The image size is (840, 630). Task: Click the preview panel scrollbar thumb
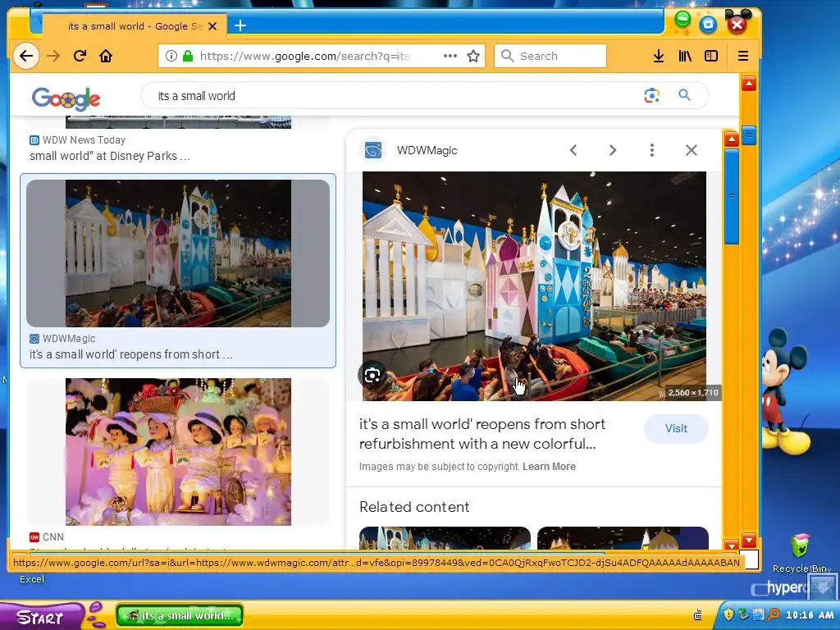(731, 197)
